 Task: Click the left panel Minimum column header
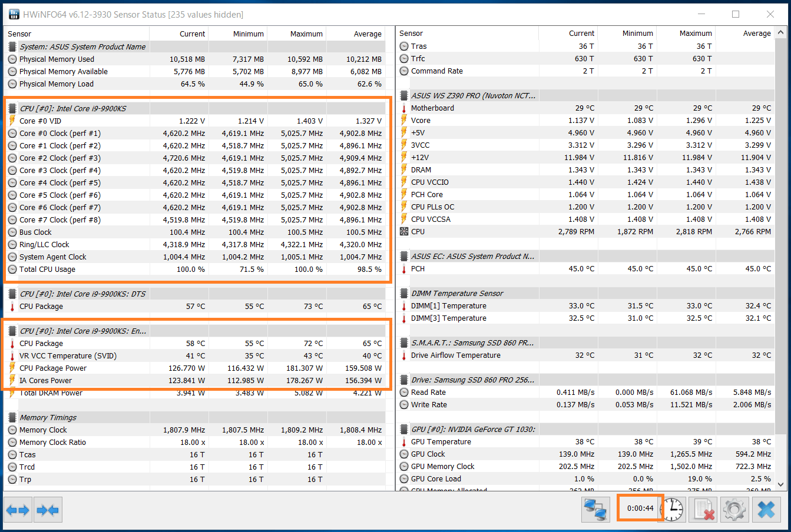tap(238, 34)
